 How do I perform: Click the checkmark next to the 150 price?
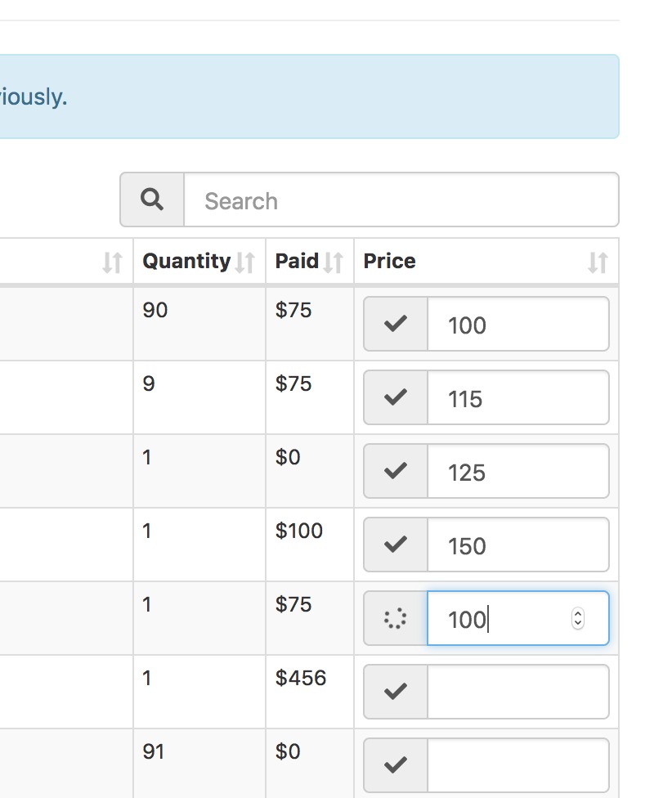395,545
